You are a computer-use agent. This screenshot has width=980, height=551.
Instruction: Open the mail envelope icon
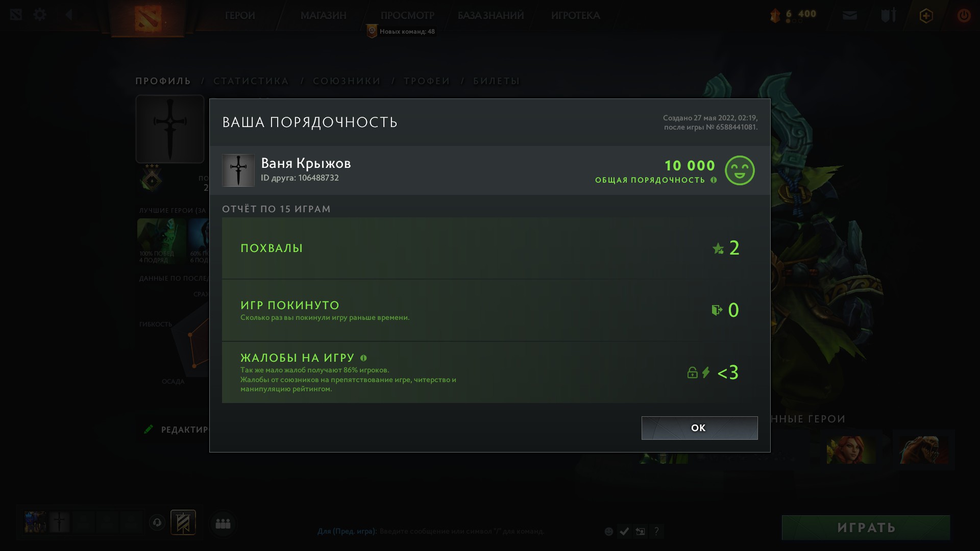[x=850, y=16]
